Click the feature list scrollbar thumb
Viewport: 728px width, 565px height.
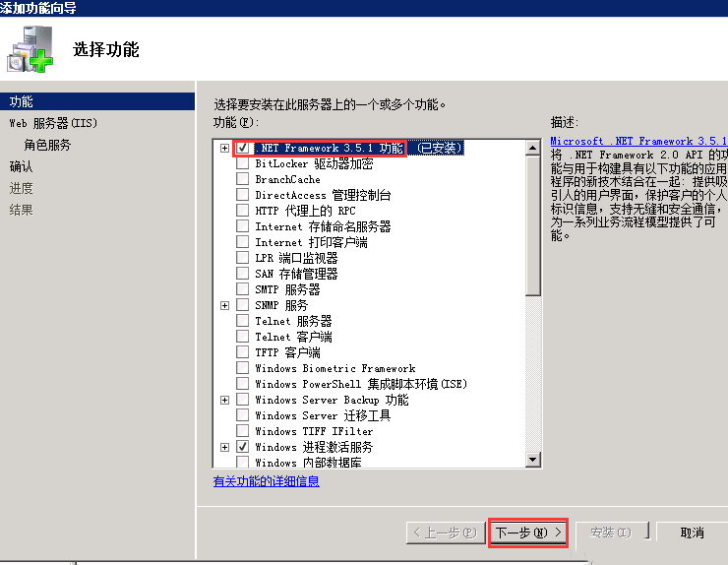[x=532, y=225]
